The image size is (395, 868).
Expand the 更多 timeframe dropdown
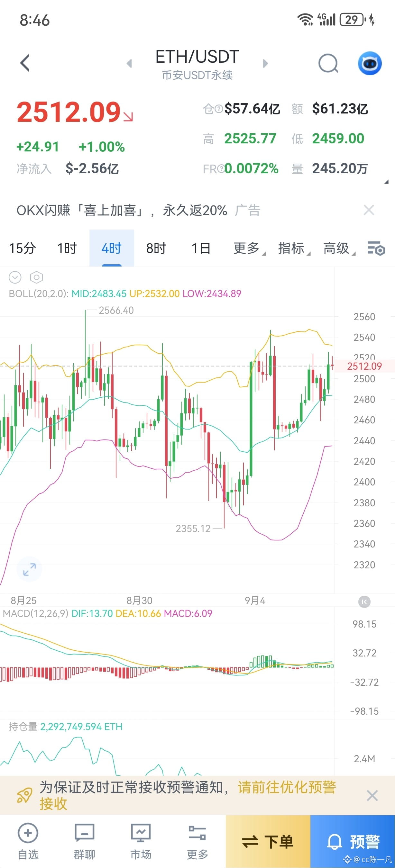pyautogui.click(x=249, y=248)
